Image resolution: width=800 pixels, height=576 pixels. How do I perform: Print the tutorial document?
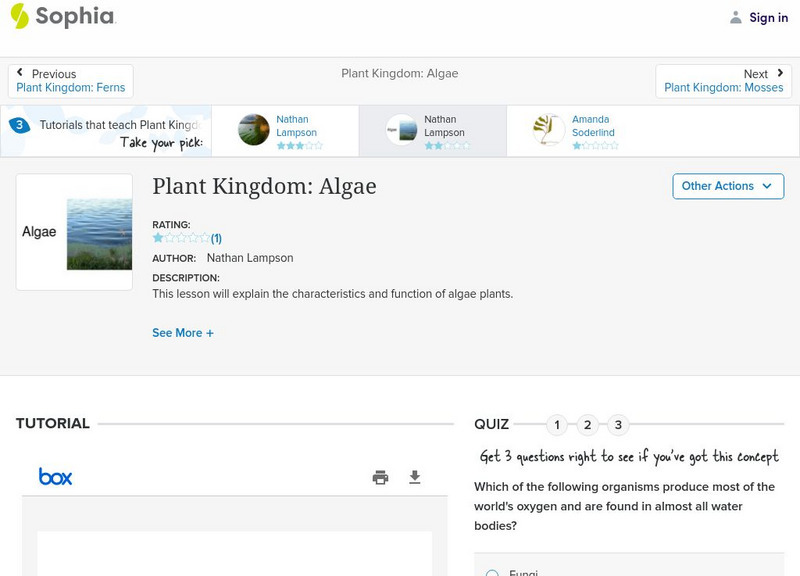[x=380, y=478]
